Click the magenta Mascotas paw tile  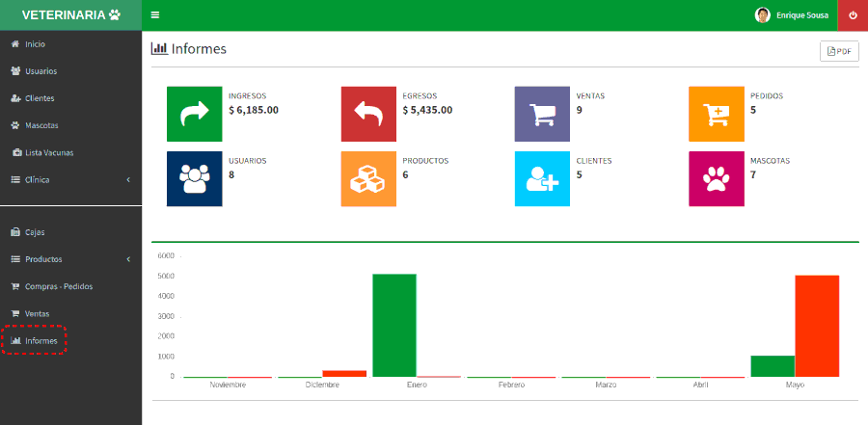[716, 178]
